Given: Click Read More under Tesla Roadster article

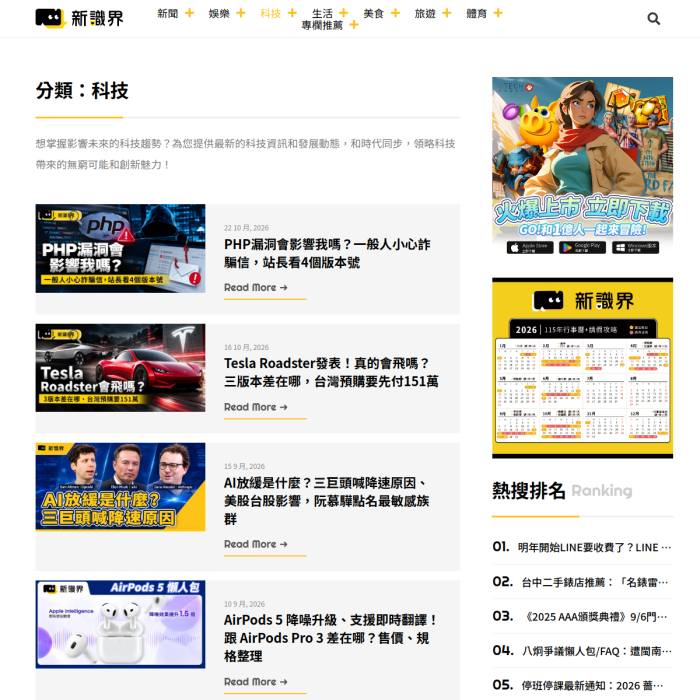Looking at the screenshot, I should coord(256,407).
